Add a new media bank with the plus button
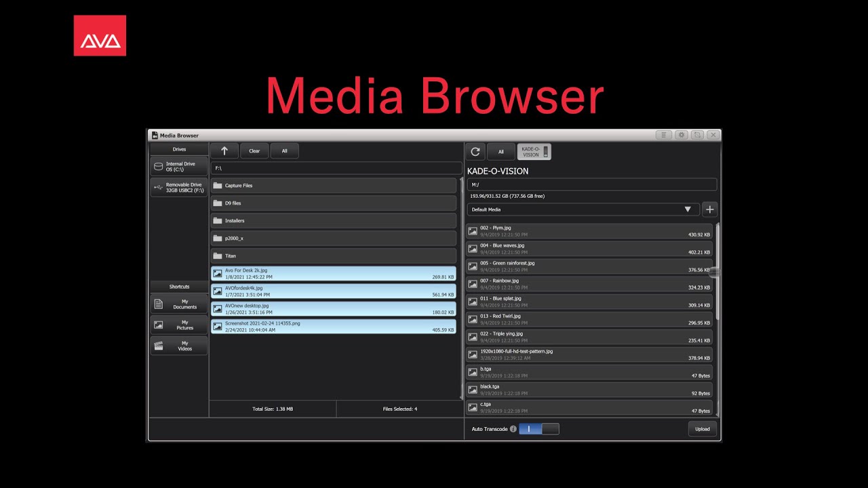The height and width of the screenshot is (488, 868). point(709,209)
